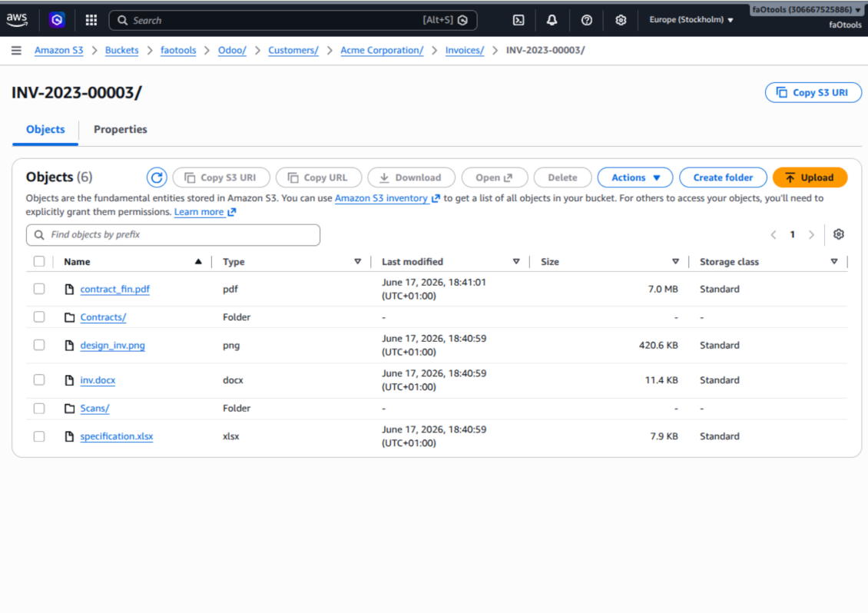Select the design_inv.png checkbox

tap(38, 344)
